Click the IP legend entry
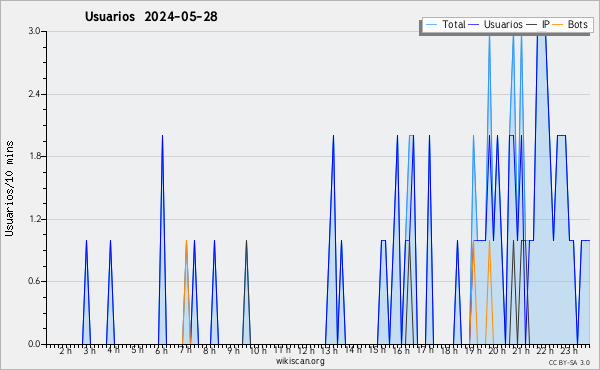Image resolution: width=600 pixels, height=370 pixels. [x=538, y=24]
